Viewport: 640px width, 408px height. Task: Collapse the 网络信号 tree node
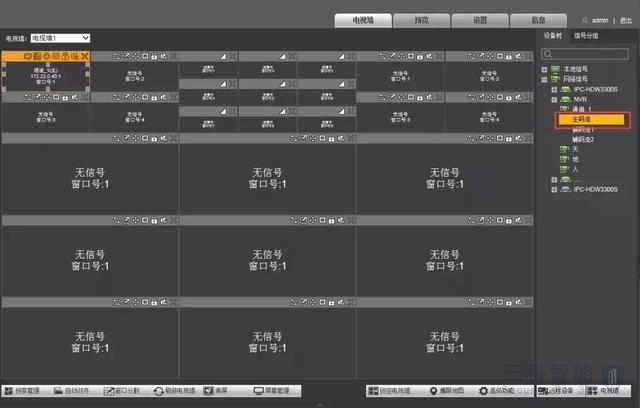pyautogui.click(x=546, y=80)
